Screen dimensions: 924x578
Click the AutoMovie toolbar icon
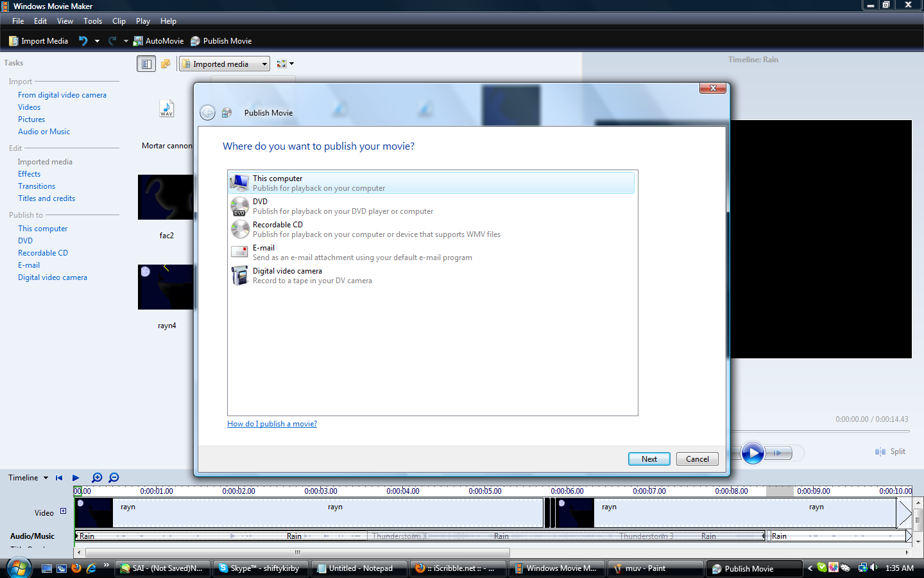tap(138, 41)
